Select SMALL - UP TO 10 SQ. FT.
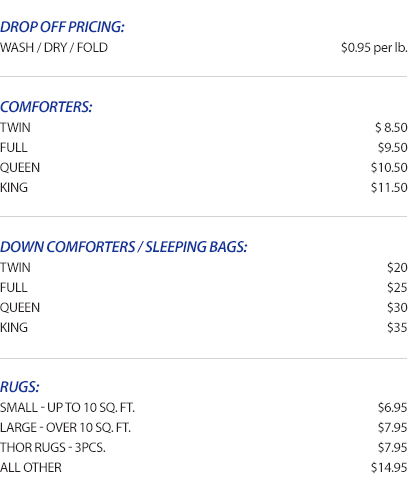 tap(67, 408)
